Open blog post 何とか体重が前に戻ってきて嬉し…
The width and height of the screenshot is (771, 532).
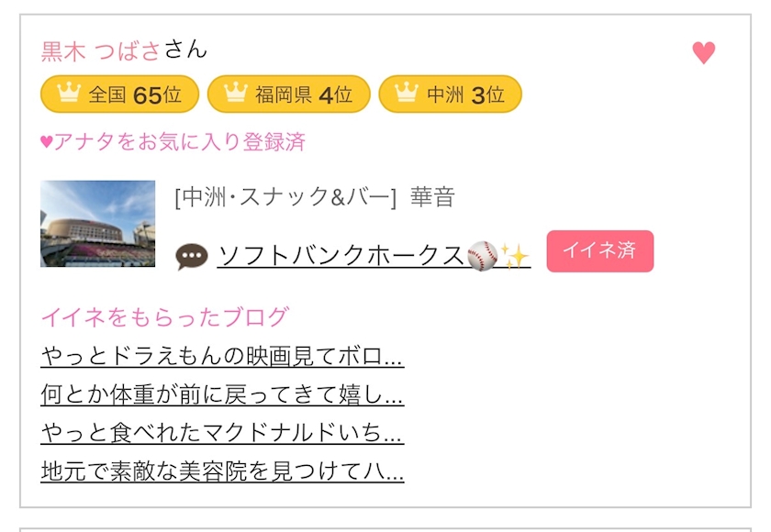(x=222, y=394)
